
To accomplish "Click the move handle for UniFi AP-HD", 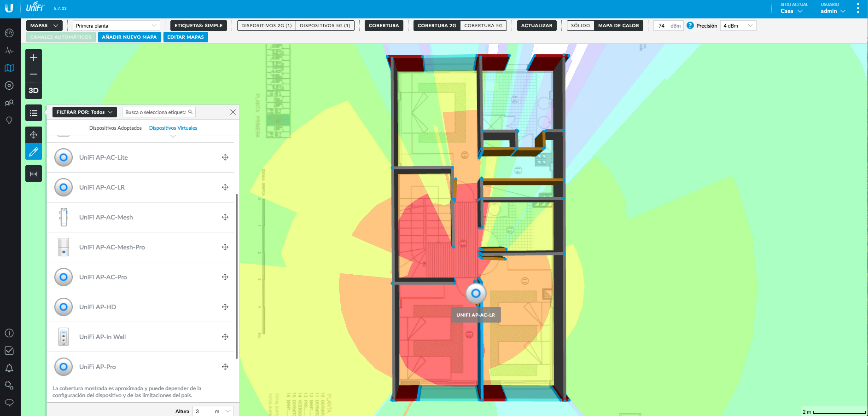I will point(225,307).
